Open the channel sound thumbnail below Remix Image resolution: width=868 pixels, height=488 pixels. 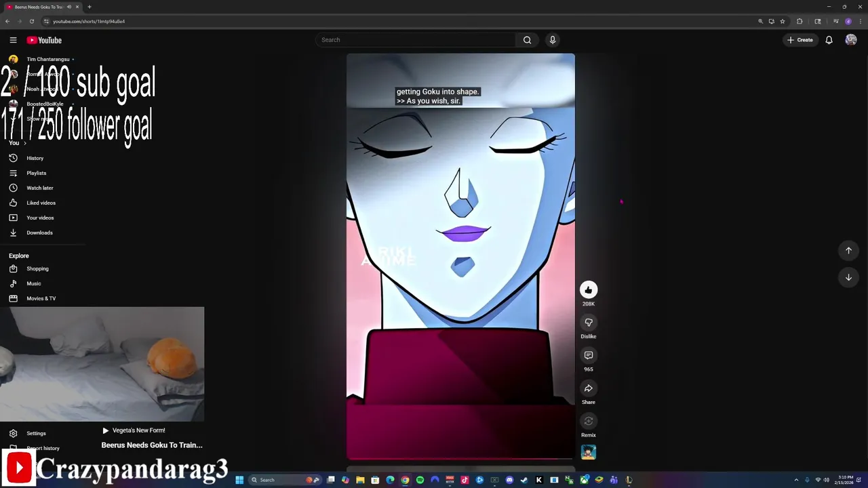pos(589,452)
